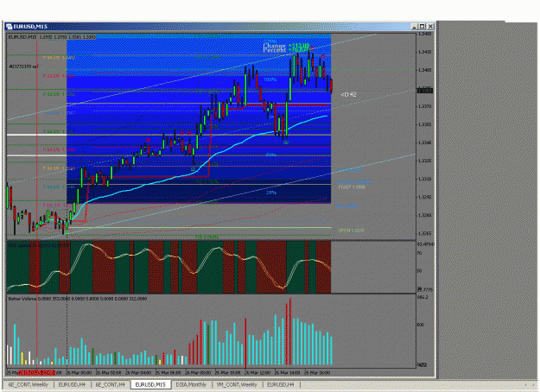The image size is (540, 392).
Task: Click the highlighted current price label on scale
Action: click(x=425, y=91)
